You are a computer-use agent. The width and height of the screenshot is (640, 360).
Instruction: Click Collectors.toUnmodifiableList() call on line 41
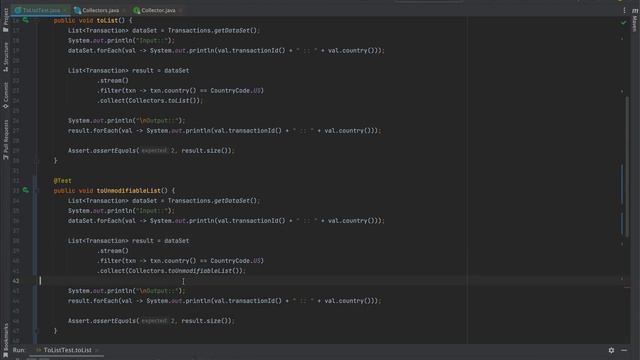186,271
